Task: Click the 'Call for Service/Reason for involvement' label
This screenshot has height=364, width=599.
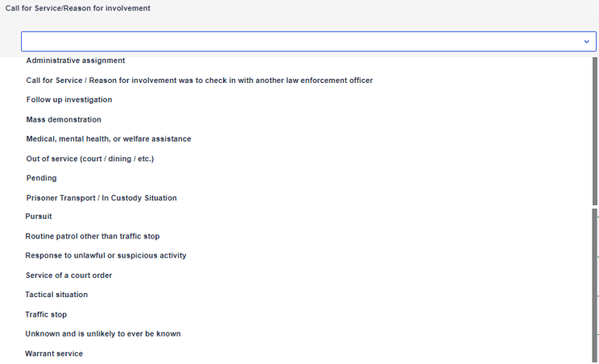Action: pyautogui.click(x=77, y=8)
